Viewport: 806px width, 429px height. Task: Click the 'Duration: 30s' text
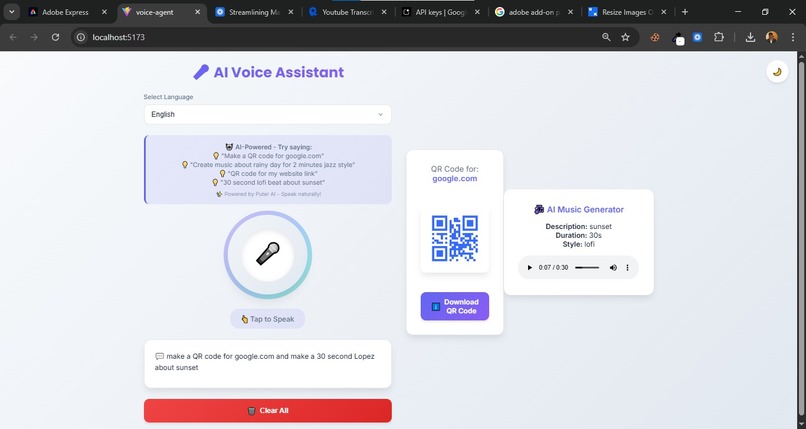579,235
